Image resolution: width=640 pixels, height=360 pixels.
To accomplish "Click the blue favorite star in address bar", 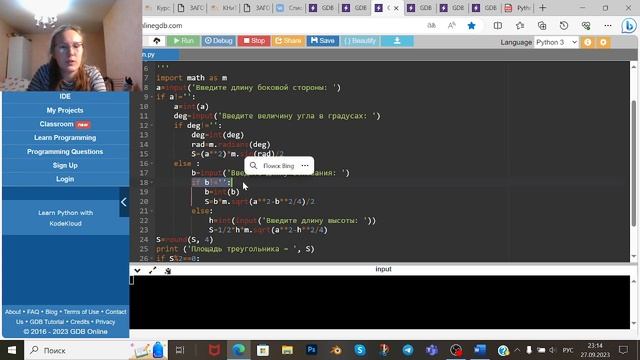I will coord(471,26).
